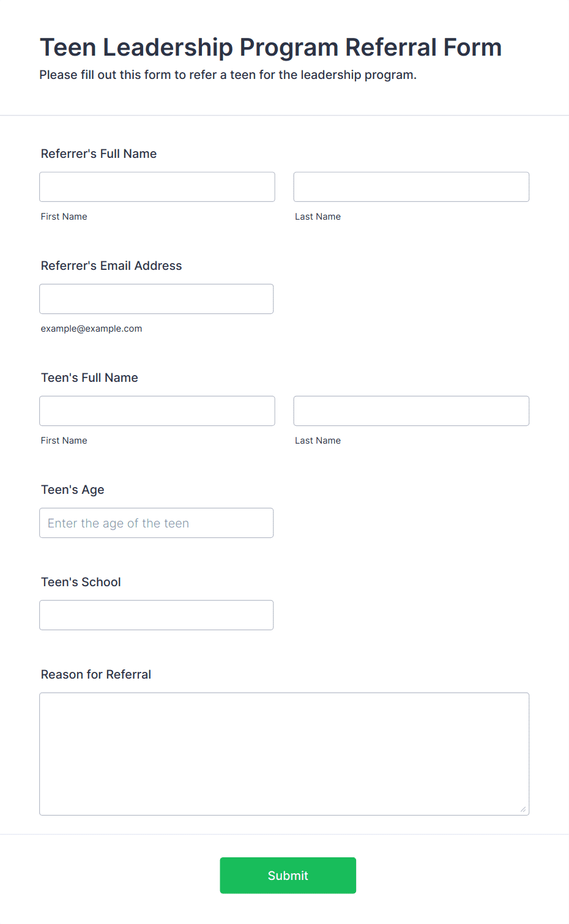Click the Teen's School label
Viewport: 569px width, 924px height.
pyautogui.click(x=81, y=582)
